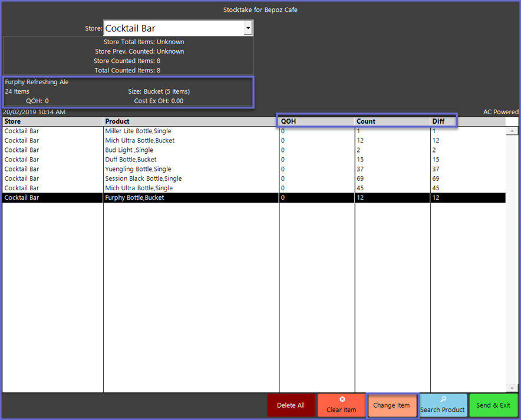
Task: Click Diff value 2 for Bud Light
Action: (434, 150)
